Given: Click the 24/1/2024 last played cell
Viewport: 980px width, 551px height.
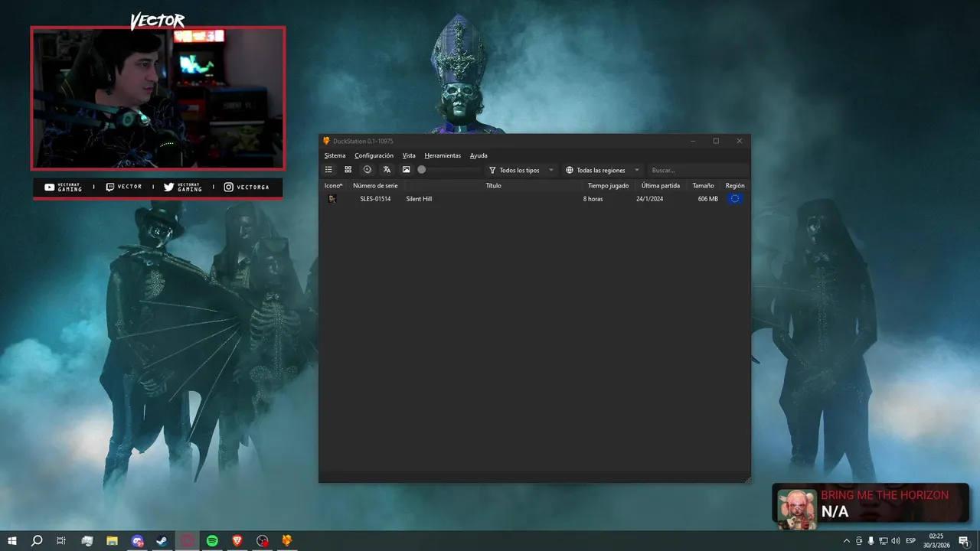Looking at the screenshot, I should point(649,199).
